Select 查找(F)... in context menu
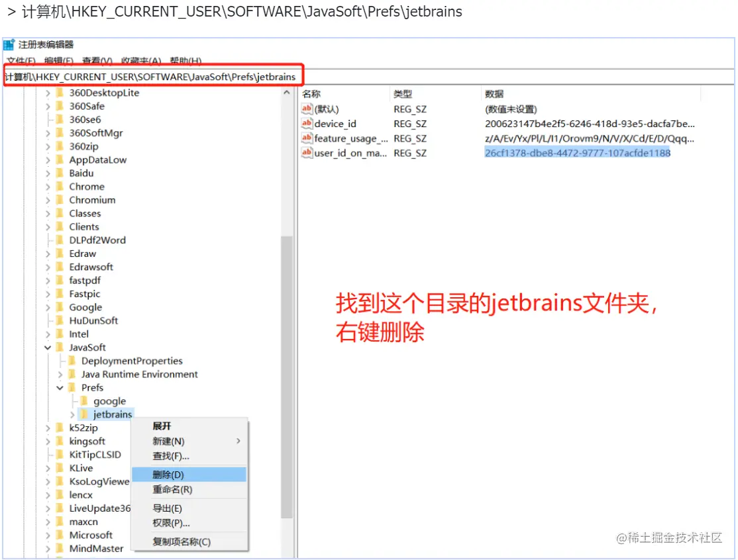Screen dimensions: 738x560 point(189,455)
